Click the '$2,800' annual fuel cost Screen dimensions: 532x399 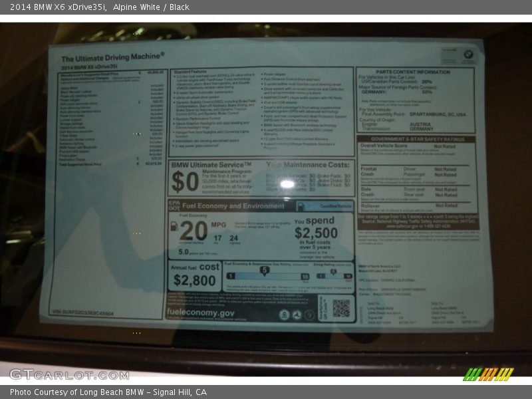pos(194,281)
